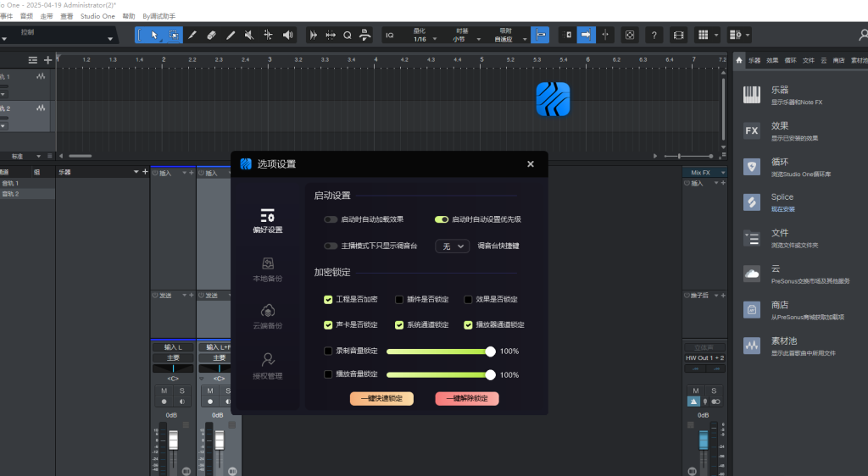Open the By调试助手 menu
868x476 pixels.
point(159,16)
